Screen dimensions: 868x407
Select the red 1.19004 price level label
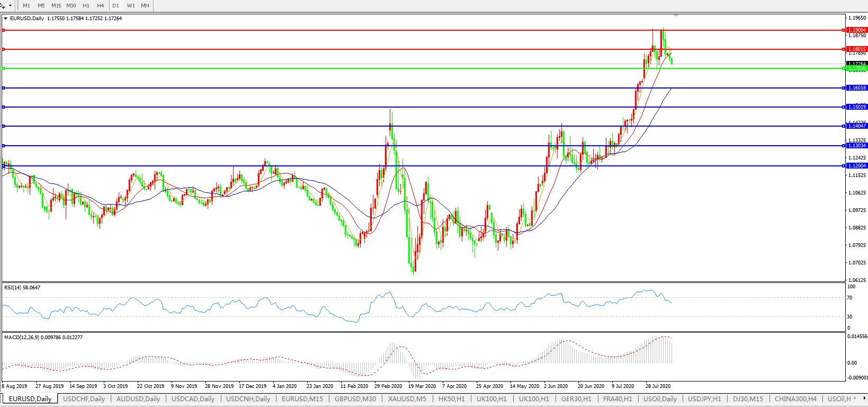point(857,30)
